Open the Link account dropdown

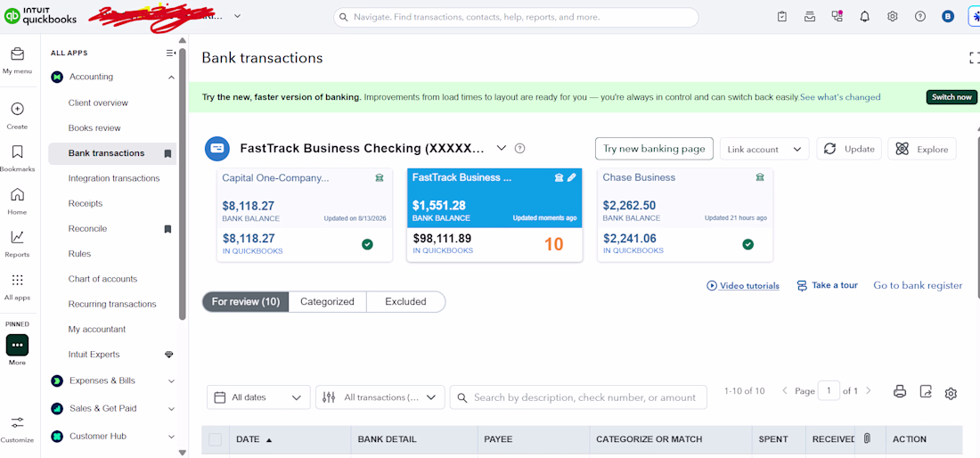tap(764, 149)
